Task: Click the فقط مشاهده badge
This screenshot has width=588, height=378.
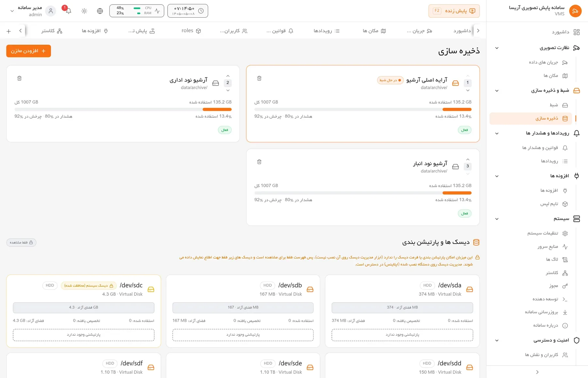Action: 21,242
